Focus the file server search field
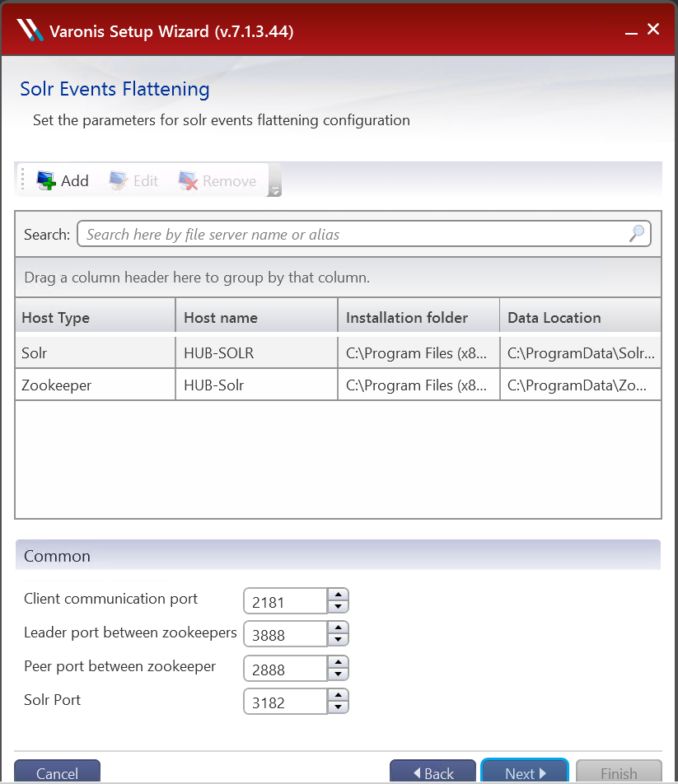 tap(354, 235)
